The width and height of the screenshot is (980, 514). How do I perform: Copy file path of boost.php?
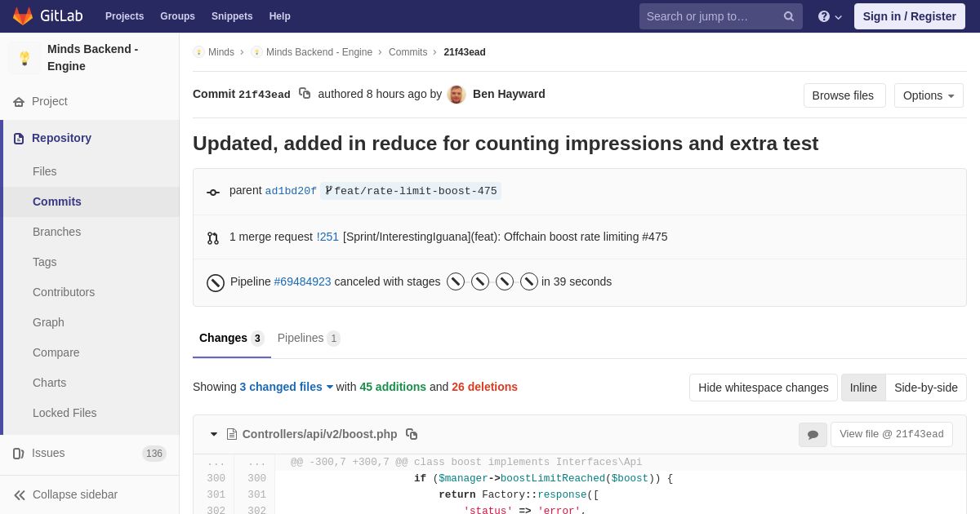412,434
